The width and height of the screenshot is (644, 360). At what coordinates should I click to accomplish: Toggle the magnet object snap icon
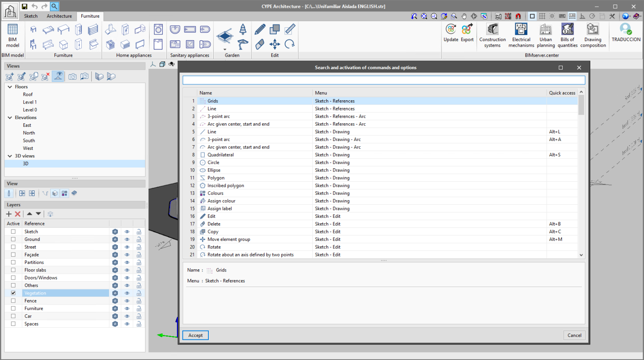coord(518,16)
